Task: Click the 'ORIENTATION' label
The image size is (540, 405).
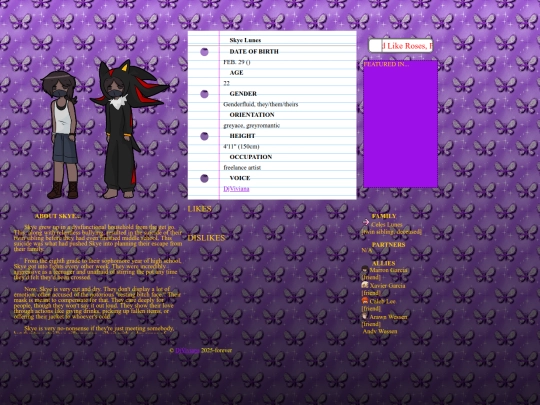Action: click(x=252, y=115)
